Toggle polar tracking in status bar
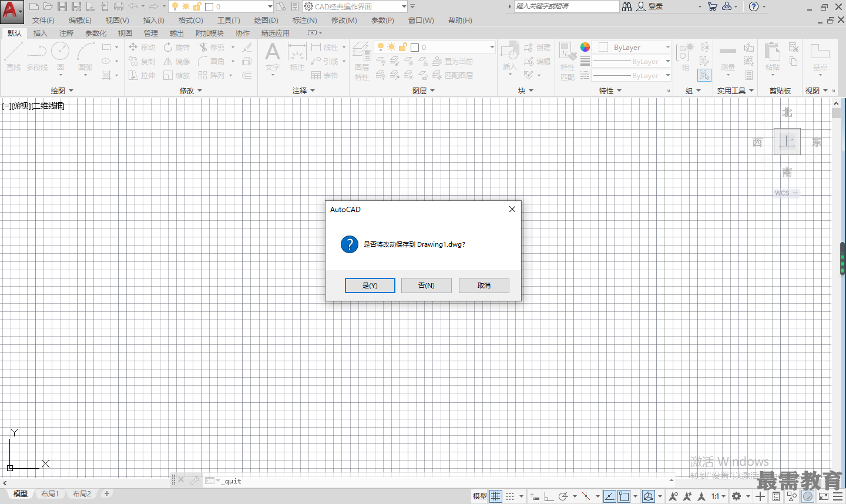846x504 pixels. 563,496
